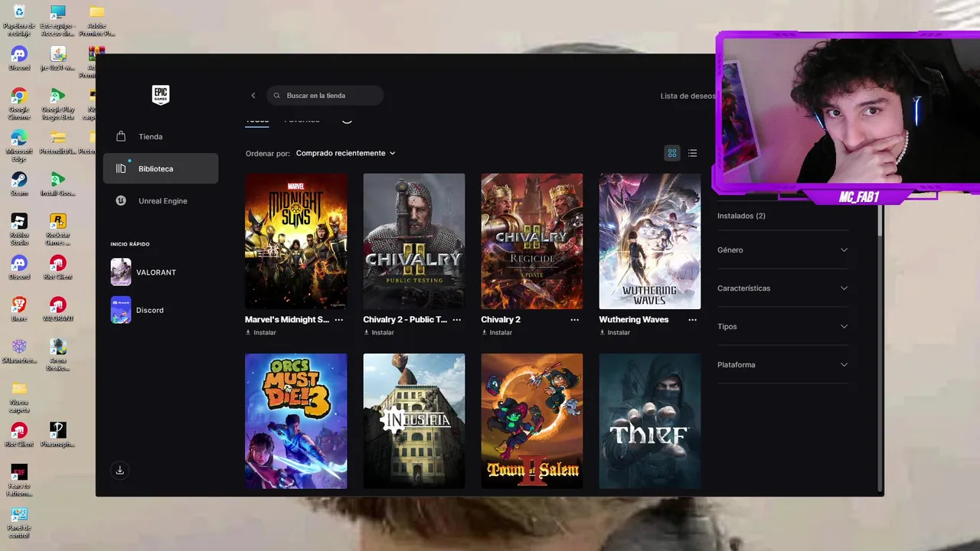Image resolution: width=980 pixels, height=551 pixels.
Task: Select the Marvel's Midnight Suns cover art
Action: 296,241
